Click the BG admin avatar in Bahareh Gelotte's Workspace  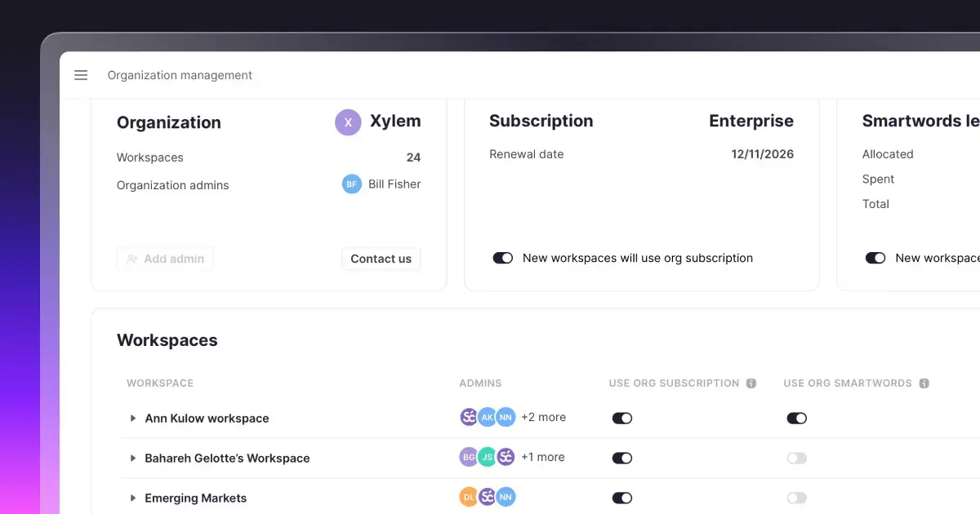click(468, 457)
